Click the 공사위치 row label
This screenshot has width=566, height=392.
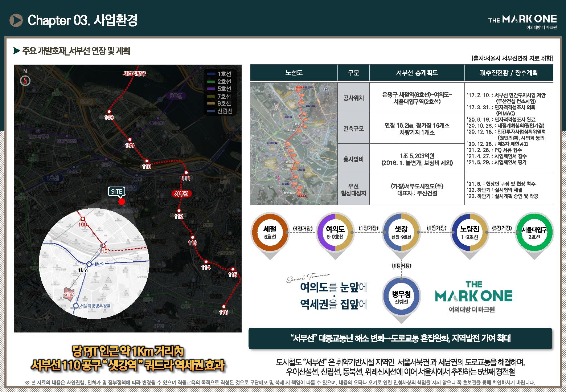point(353,98)
